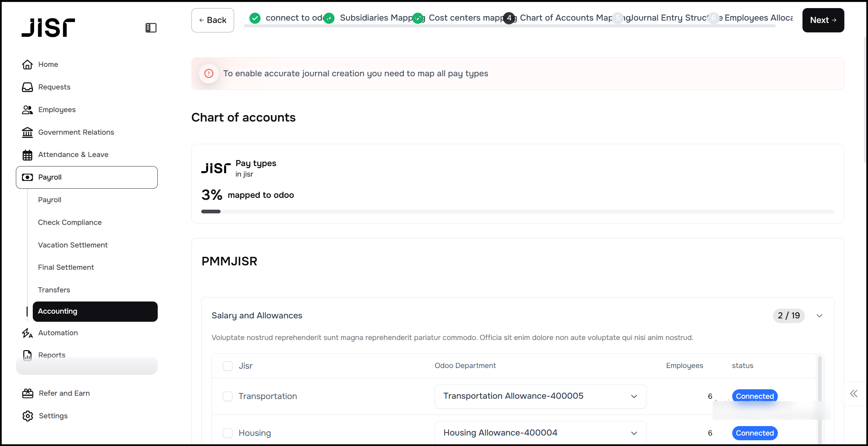Image resolution: width=868 pixels, height=446 pixels.
Task: Click Attendance & Leave calendar icon
Action: click(27, 155)
